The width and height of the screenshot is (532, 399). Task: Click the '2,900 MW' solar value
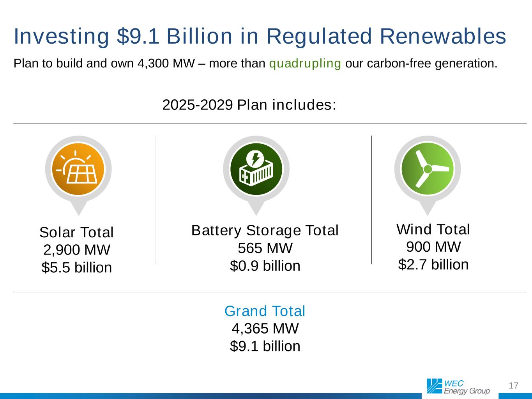pyautogui.click(x=76, y=250)
